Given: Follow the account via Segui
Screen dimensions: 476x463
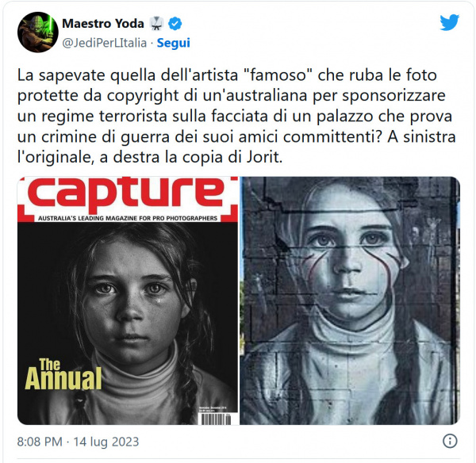Looking at the screenshot, I should pyautogui.click(x=173, y=43).
